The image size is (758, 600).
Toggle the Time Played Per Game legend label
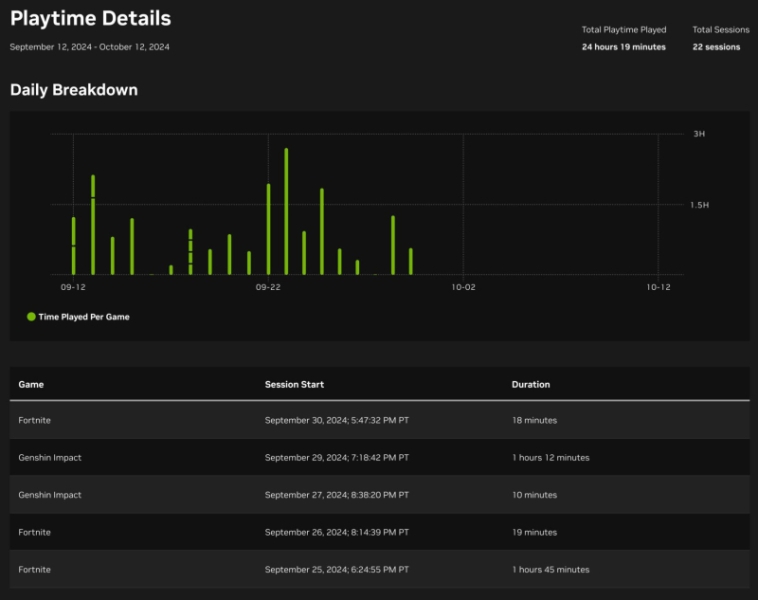84,317
